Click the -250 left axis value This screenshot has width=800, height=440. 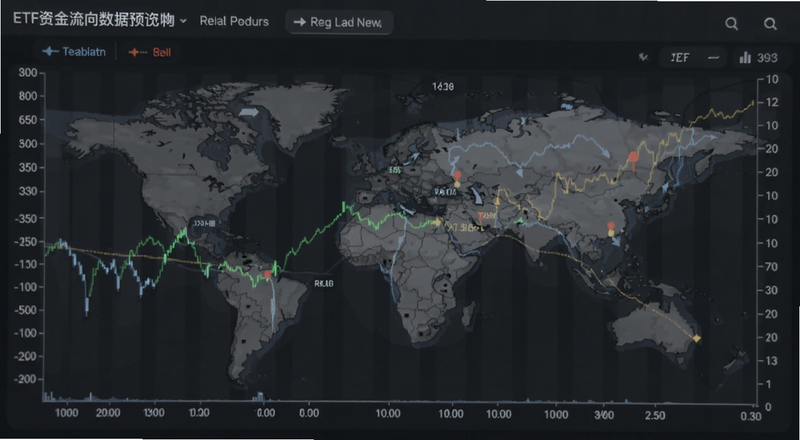[x=27, y=242]
